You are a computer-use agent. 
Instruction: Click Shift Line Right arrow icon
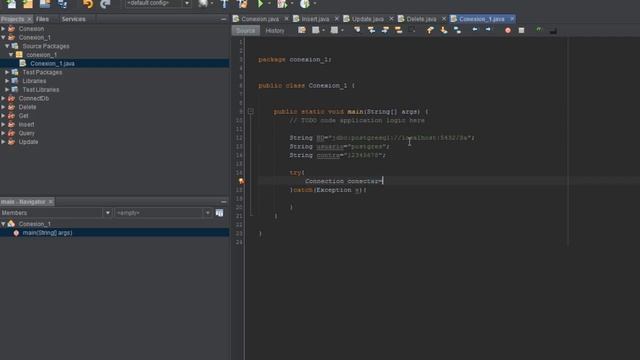[x=488, y=30]
